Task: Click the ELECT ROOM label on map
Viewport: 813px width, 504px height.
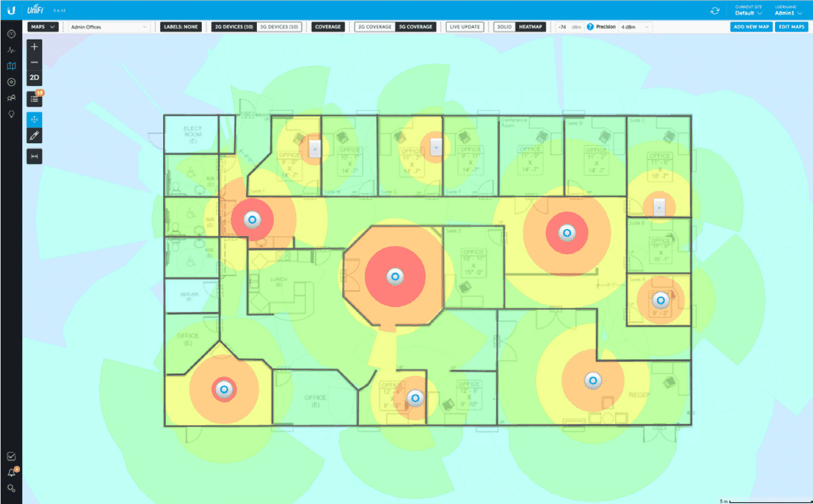Action: coord(192,135)
